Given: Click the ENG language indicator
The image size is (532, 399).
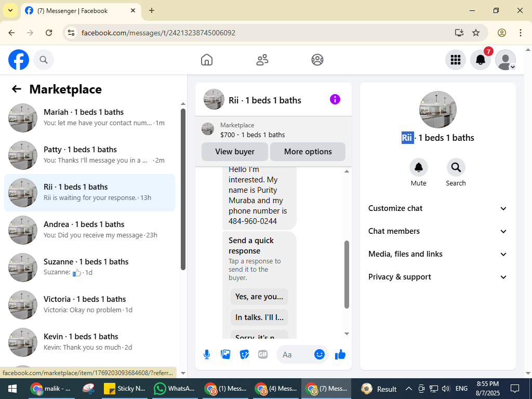Looking at the screenshot, I should (x=461, y=389).
